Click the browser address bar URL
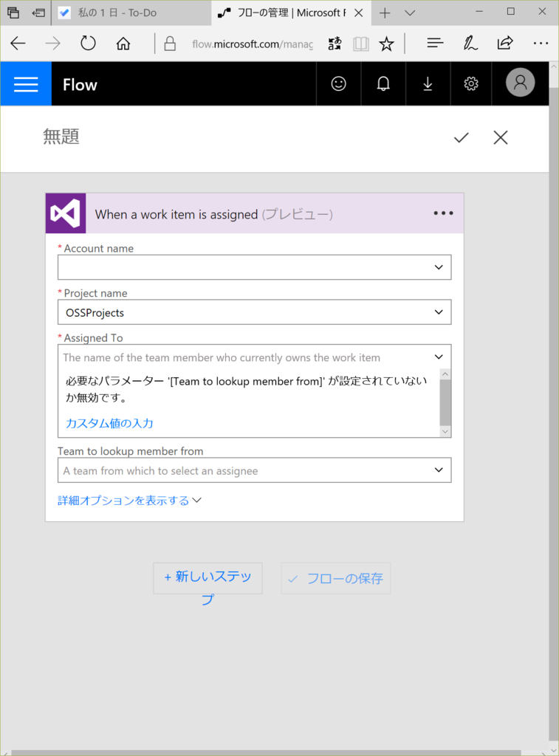This screenshot has width=559, height=756. [x=253, y=44]
